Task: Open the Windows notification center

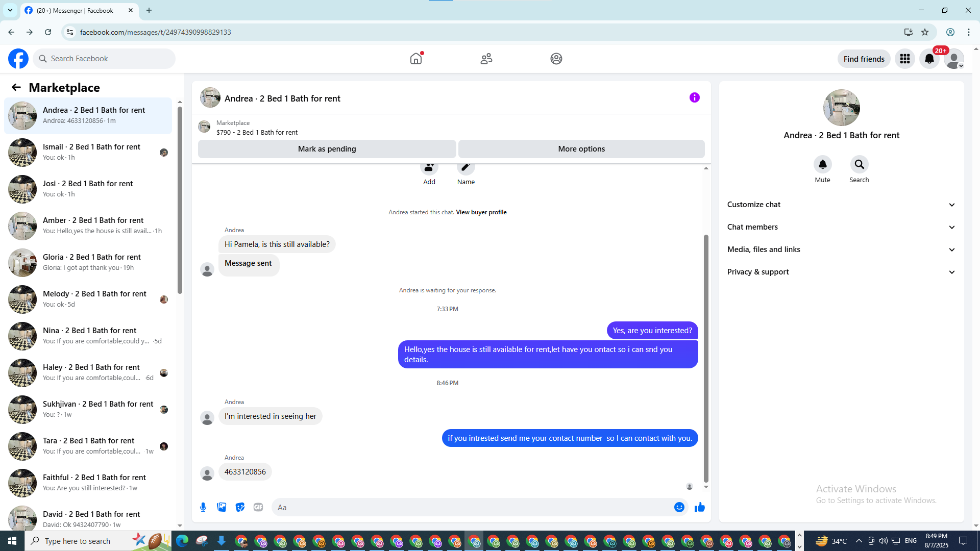Action: tap(964, 541)
